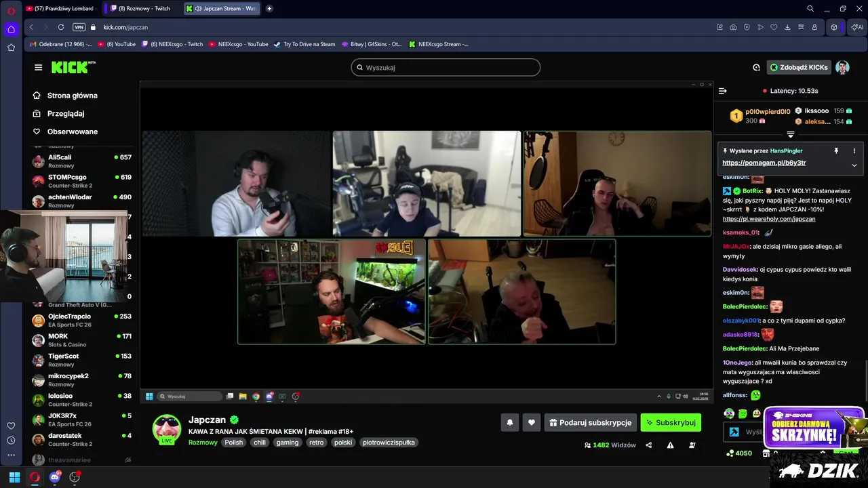Image resolution: width=868 pixels, height=488 pixels.
Task: Open Obserwowane section
Action: pyautogui.click(x=65, y=131)
